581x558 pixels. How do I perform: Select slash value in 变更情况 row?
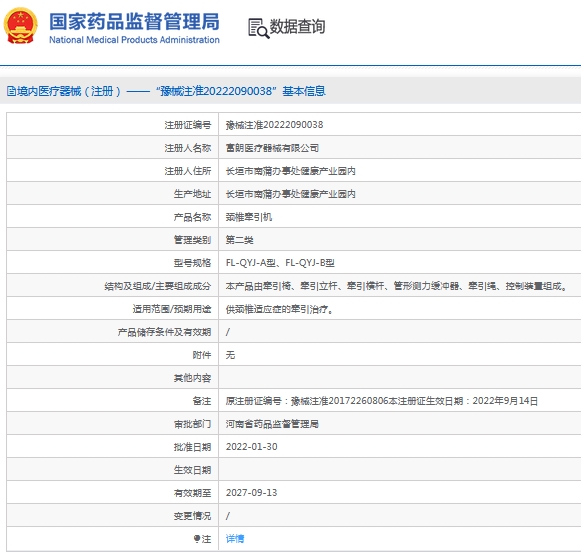228,516
